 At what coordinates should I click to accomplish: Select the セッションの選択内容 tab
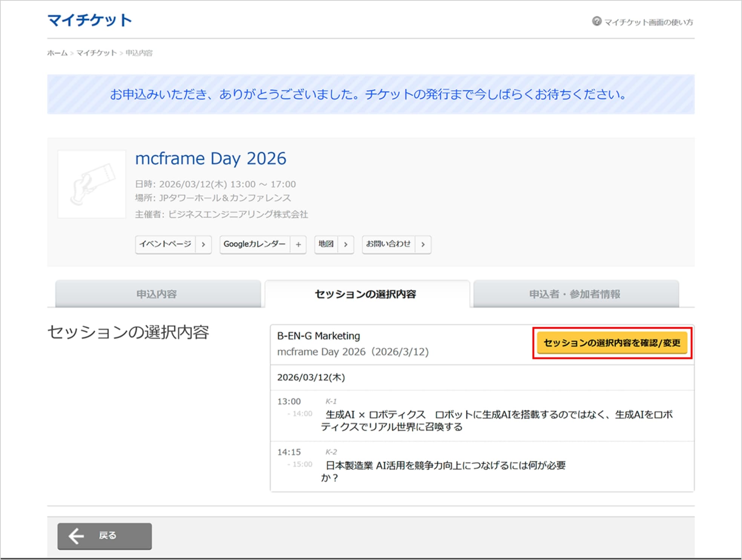click(366, 294)
